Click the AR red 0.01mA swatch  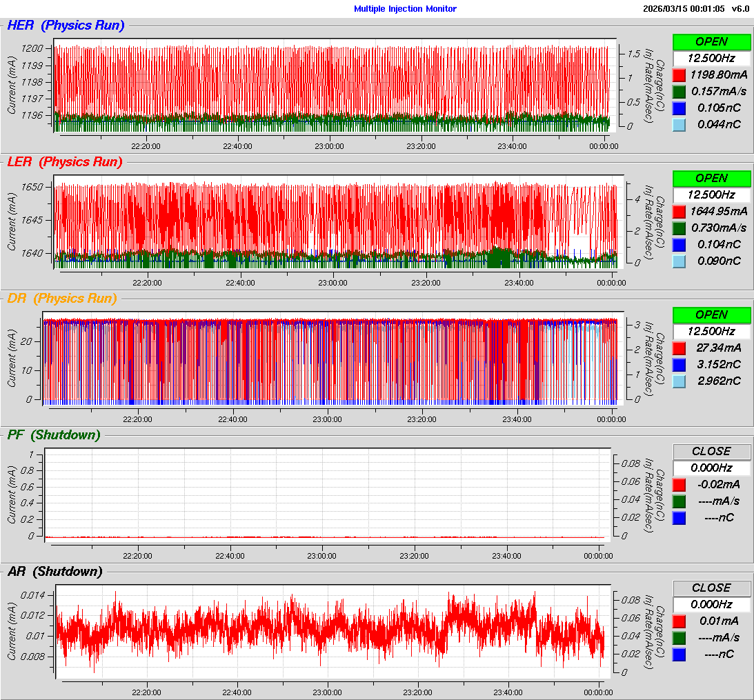(x=679, y=621)
